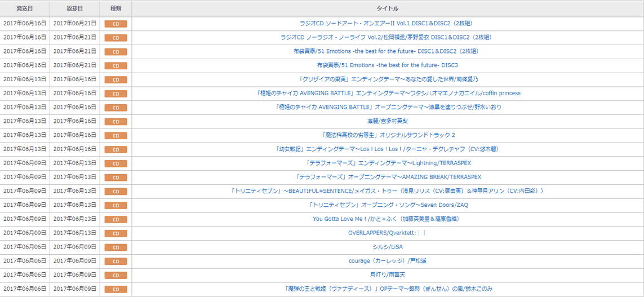
Task: Open the 野水いおり opening theme link
Action: pos(388,107)
